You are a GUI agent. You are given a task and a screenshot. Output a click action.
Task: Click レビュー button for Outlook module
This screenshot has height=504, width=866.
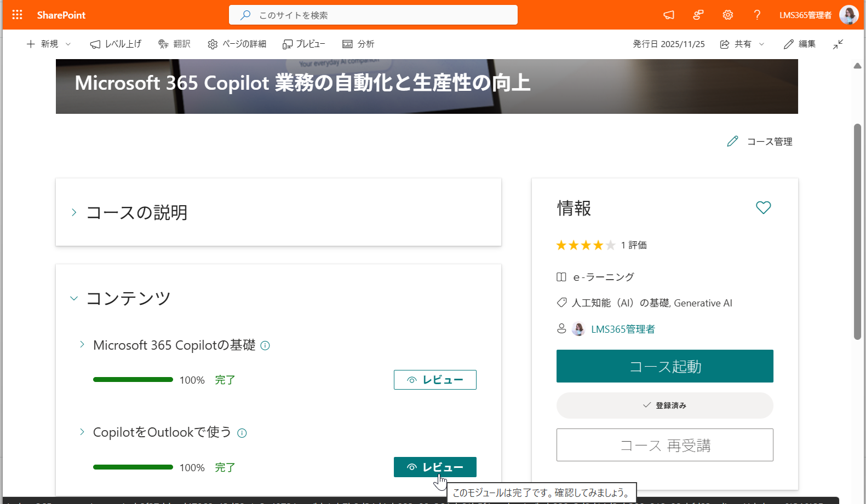coord(435,467)
